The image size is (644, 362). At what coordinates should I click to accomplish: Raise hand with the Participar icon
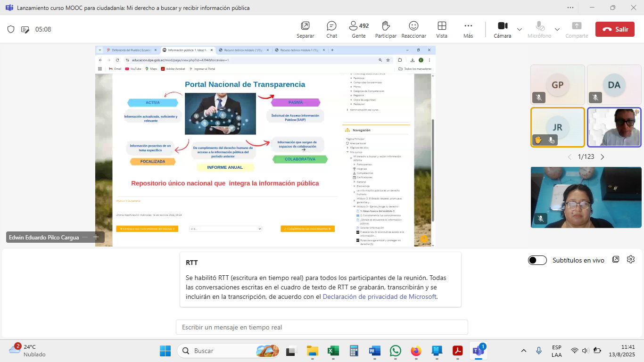tap(386, 29)
